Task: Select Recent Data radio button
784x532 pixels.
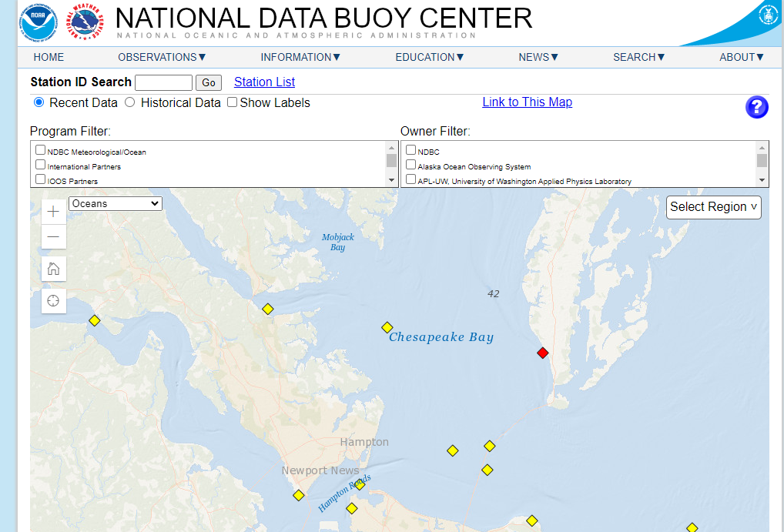Action: click(39, 102)
